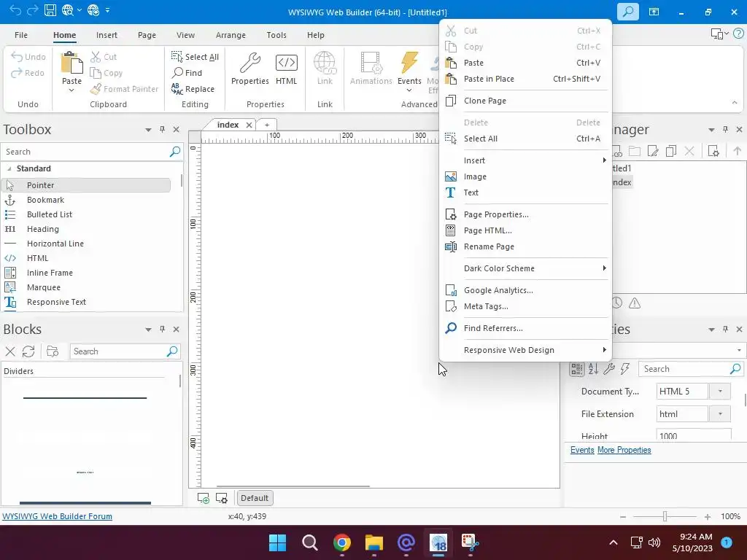The width and height of the screenshot is (747, 560).
Task: Open Google Chrome from the taskbar
Action: pyautogui.click(x=341, y=542)
